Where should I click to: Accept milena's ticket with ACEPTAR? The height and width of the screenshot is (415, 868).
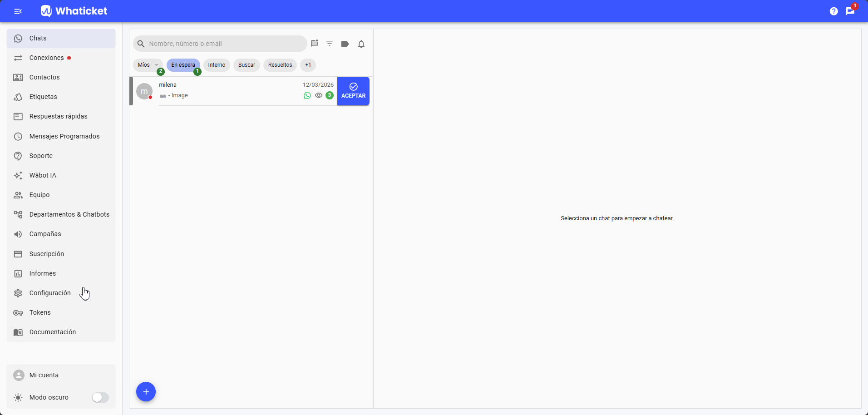[353, 91]
